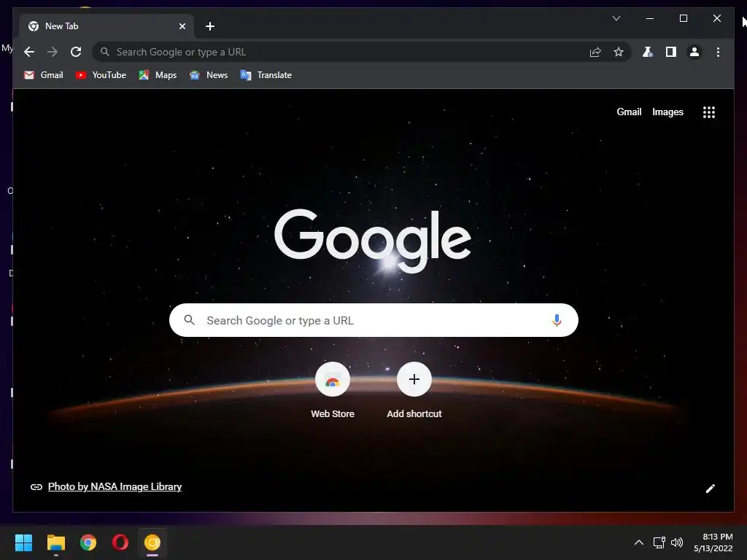
Task: Close the New Tab tab
Action: [182, 26]
